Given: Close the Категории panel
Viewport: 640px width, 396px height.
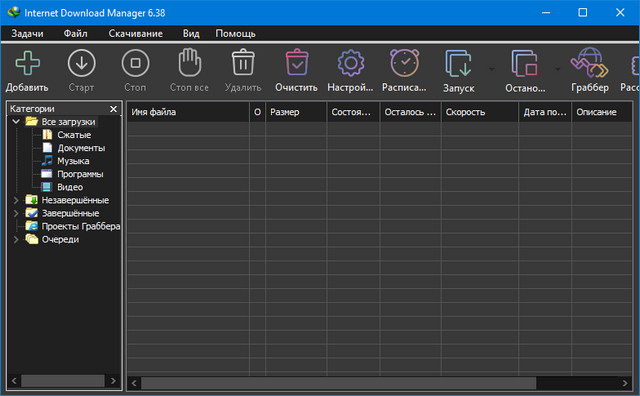Looking at the screenshot, I should point(113,109).
